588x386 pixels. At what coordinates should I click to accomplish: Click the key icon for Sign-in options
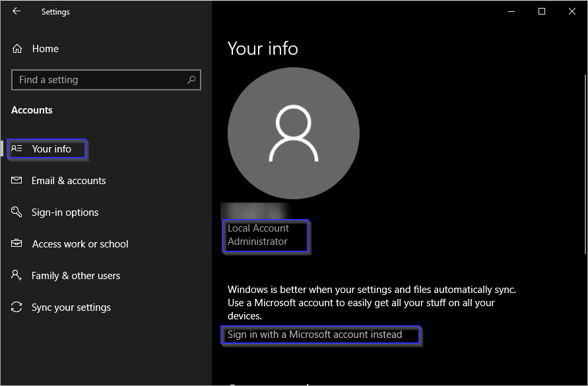click(x=17, y=212)
